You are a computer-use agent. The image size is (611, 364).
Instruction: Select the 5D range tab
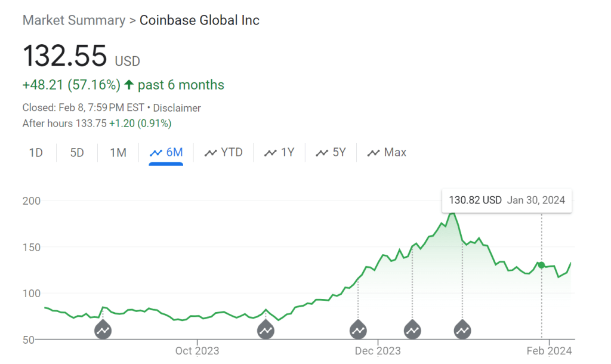(77, 153)
